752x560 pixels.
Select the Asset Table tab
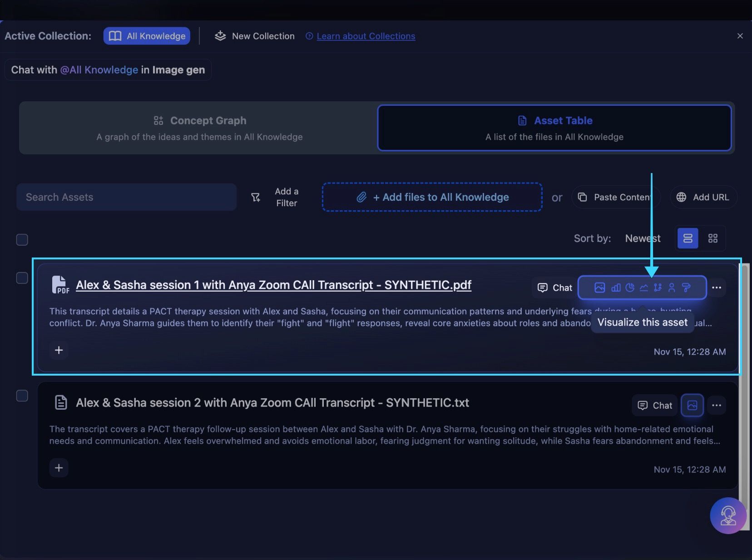(x=554, y=128)
